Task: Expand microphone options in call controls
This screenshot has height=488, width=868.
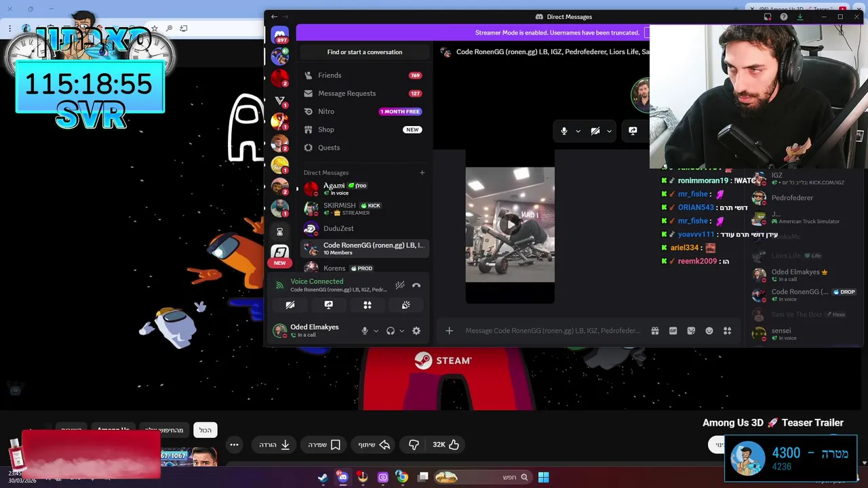Action: point(578,131)
